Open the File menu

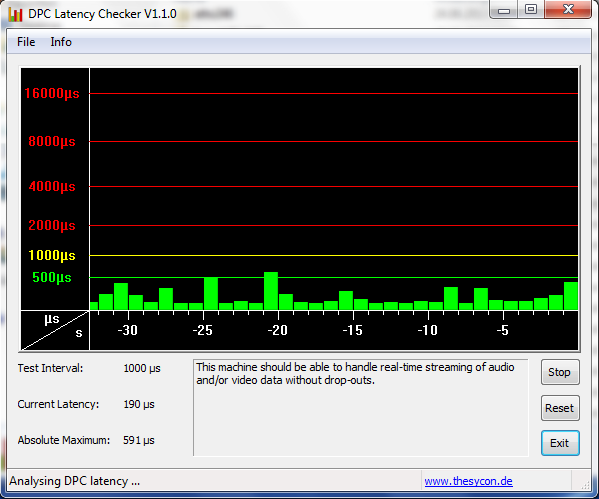26,42
